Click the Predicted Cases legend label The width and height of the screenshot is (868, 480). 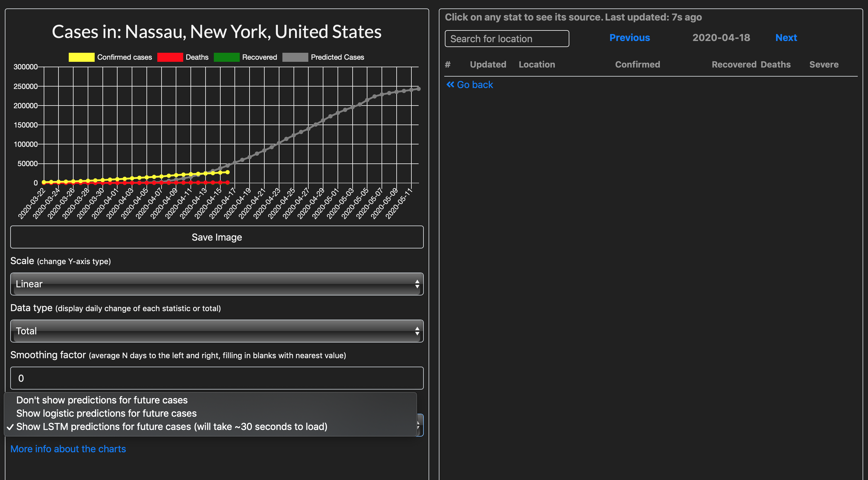(x=337, y=57)
